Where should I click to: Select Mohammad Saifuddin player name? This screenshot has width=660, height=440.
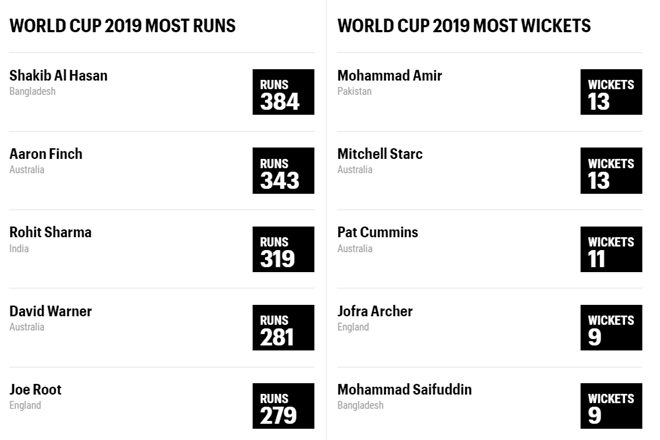click(x=405, y=389)
